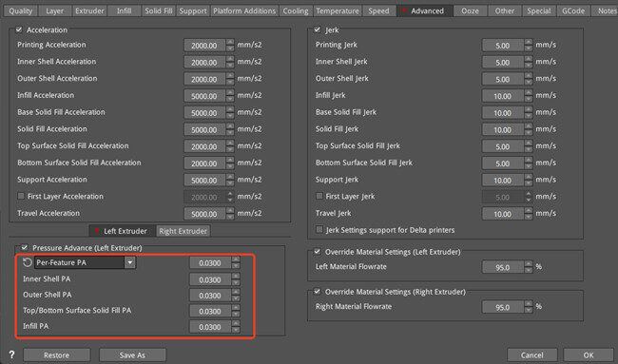Select the Right Extruder sub-tab
618x364 pixels.
tap(183, 231)
